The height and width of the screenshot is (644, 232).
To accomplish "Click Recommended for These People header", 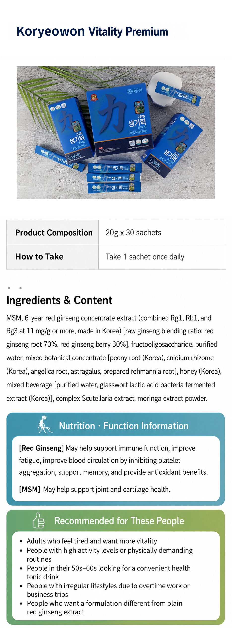I will (119, 521).
